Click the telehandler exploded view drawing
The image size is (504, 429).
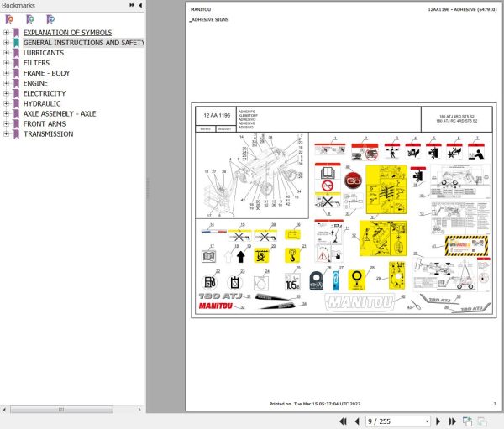252,175
